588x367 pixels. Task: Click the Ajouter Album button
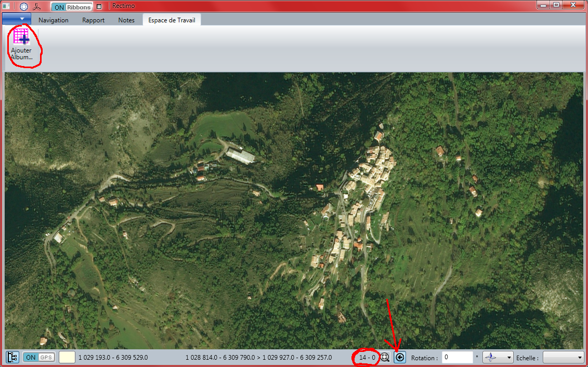[x=21, y=44]
